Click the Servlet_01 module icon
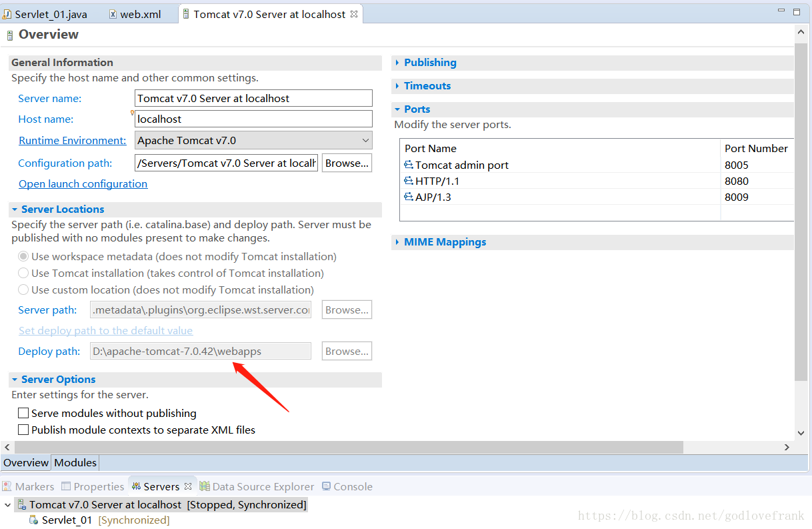Viewport: 812px width, 529px height. 33,520
